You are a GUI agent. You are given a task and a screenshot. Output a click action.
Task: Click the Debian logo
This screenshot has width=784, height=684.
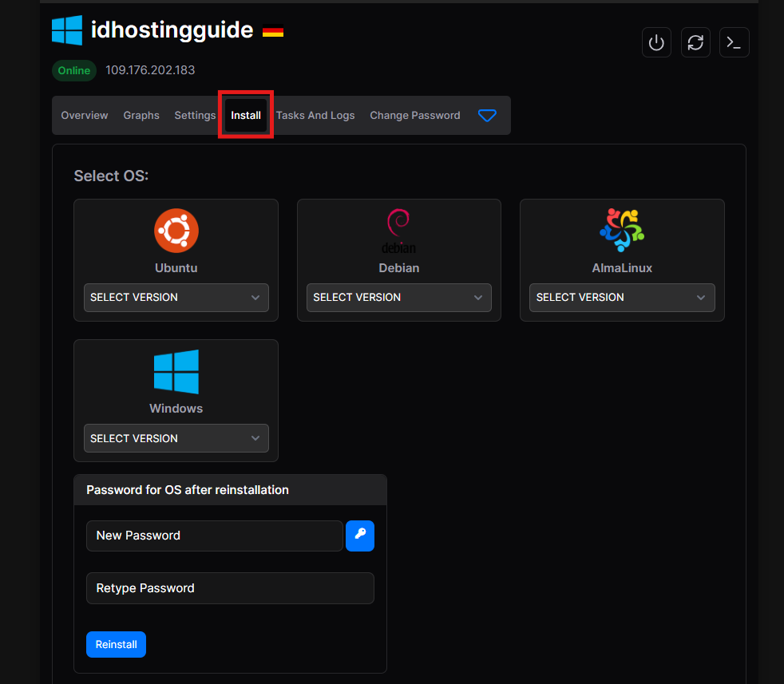tap(398, 231)
